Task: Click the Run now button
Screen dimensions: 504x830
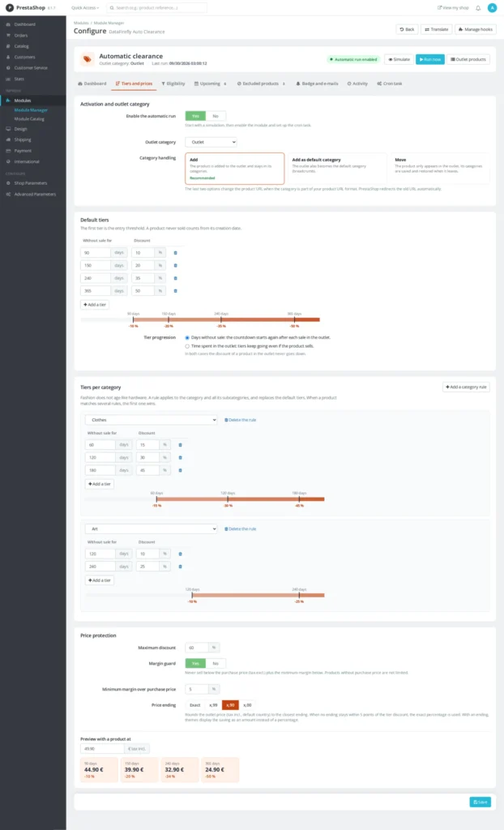Action: (430, 59)
